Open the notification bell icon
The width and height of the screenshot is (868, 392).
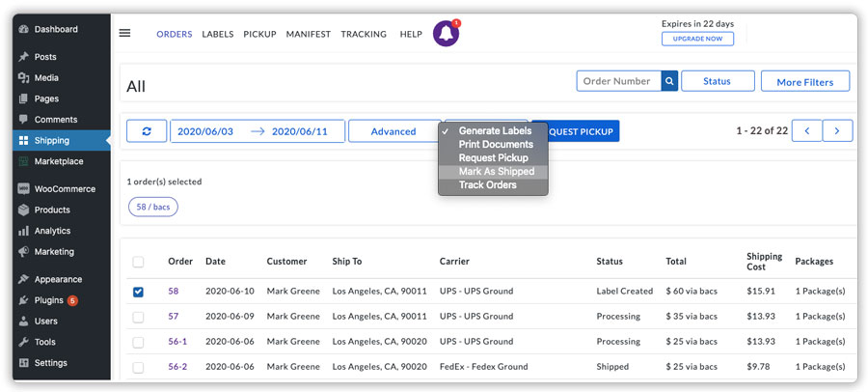[x=446, y=34]
